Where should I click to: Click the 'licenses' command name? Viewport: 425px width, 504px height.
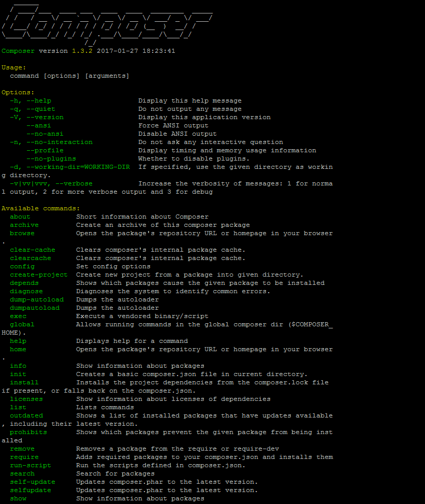tap(26, 399)
